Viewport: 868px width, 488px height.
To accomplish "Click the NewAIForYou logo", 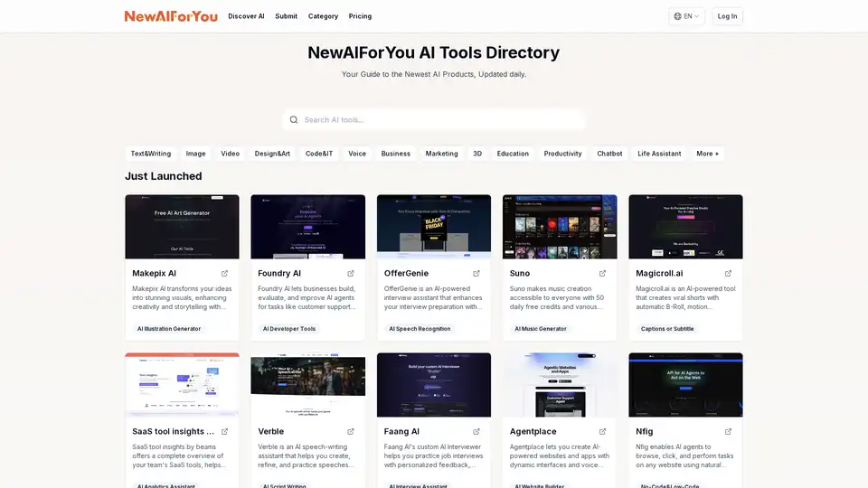I will click(x=171, y=16).
